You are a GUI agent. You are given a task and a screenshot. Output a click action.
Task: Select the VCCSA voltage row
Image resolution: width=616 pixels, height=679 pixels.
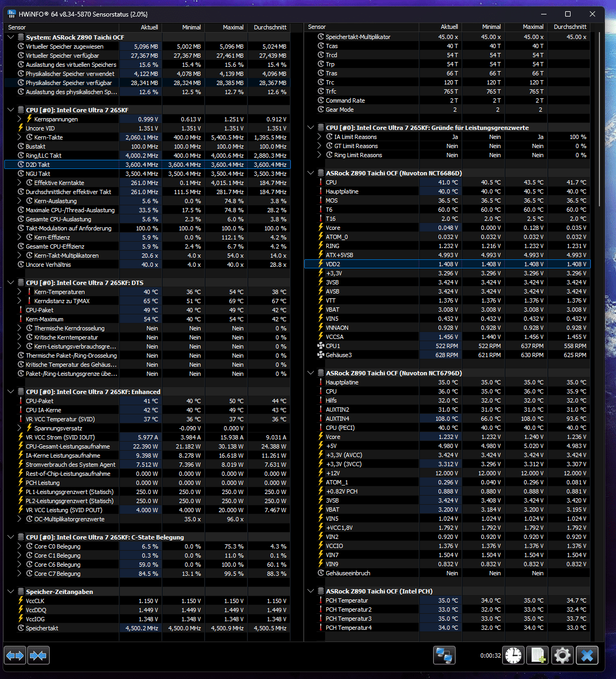click(x=447, y=337)
